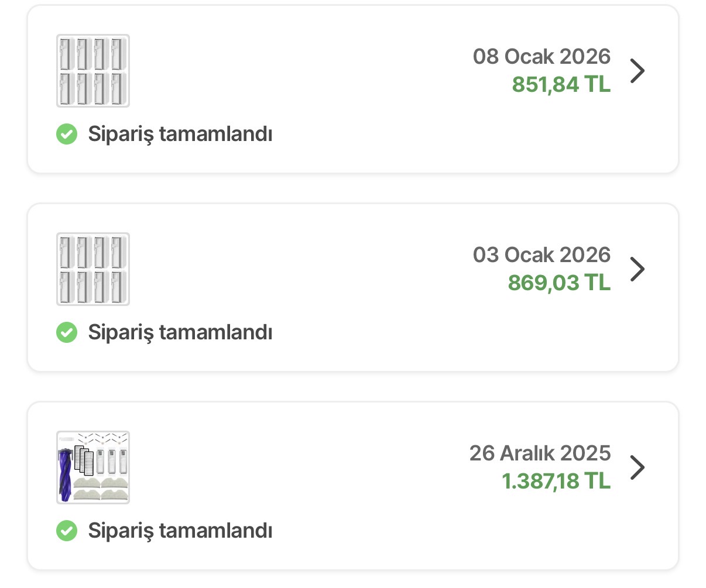The image size is (706, 588).
Task: Expand the 03 Ocak 2026 order with chevron
Action: pyautogui.click(x=638, y=269)
